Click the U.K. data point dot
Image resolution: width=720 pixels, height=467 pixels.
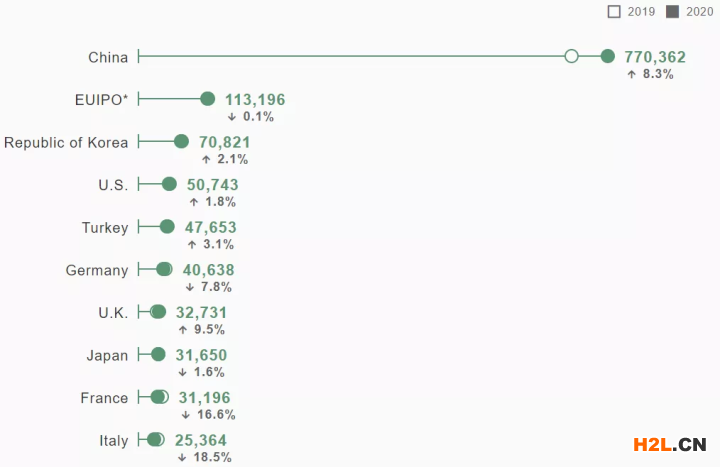(158, 312)
